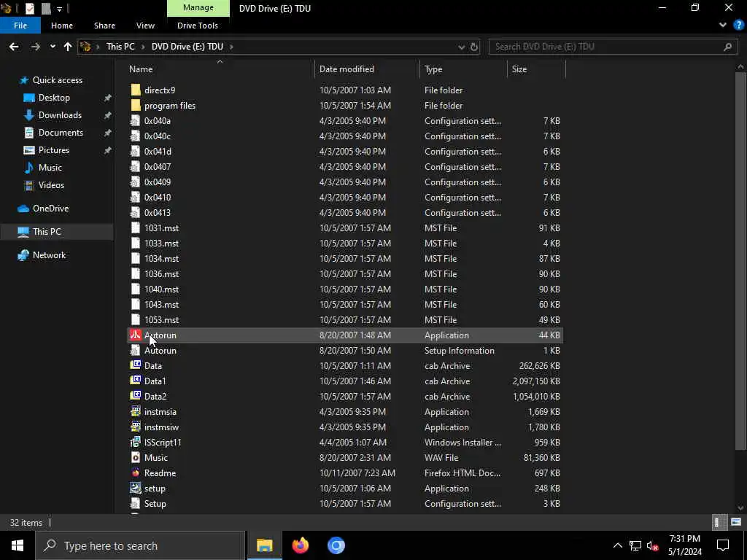Open File Explorer from the taskbar
The image size is (747, 560).
point(264,545)
